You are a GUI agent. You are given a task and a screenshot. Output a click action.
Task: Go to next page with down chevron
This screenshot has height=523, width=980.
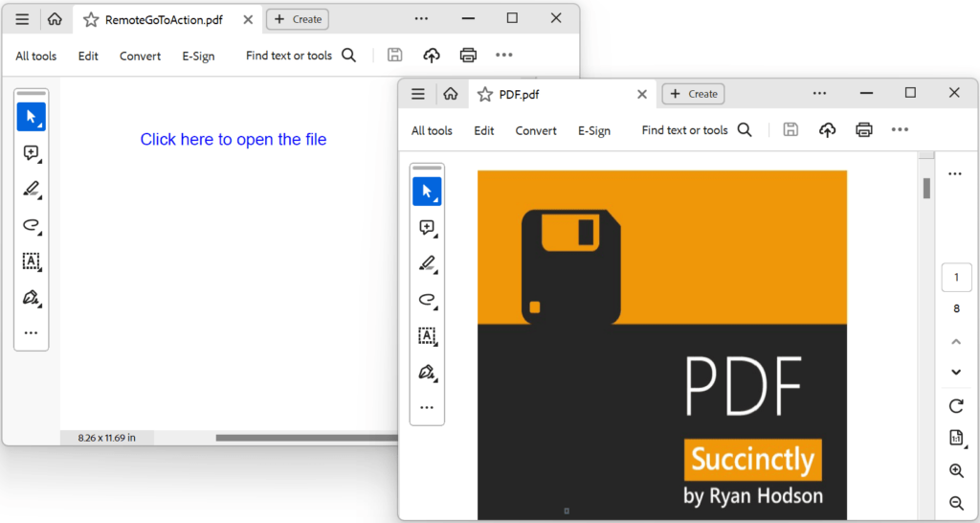pyautogui.click(x=955, y=372)
